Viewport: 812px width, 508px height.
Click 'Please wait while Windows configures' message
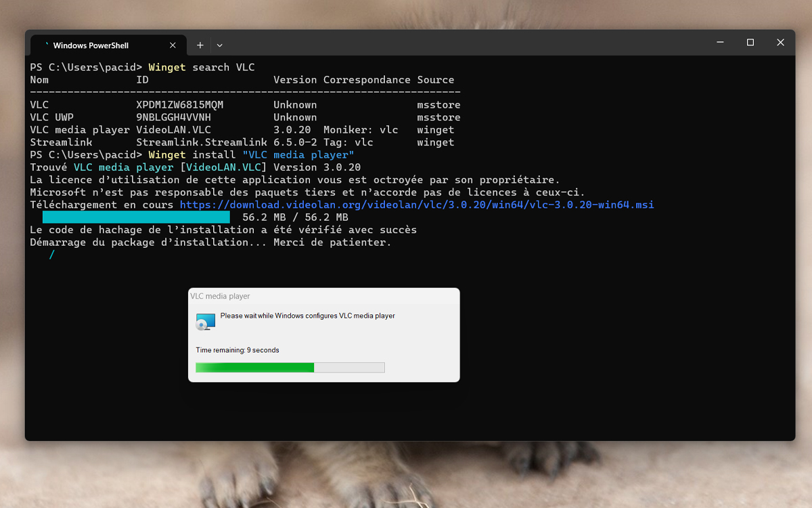pos(308,316)
